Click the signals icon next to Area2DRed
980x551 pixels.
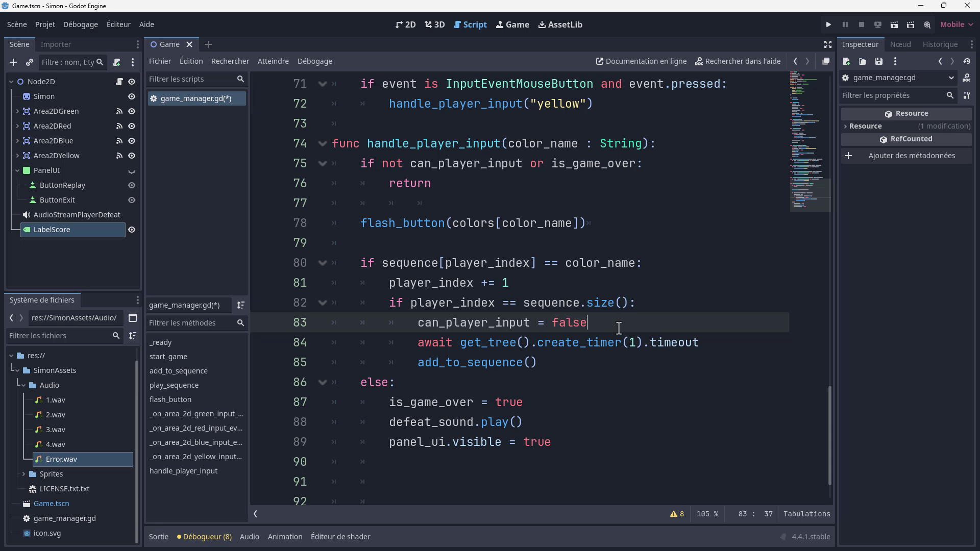119,126
